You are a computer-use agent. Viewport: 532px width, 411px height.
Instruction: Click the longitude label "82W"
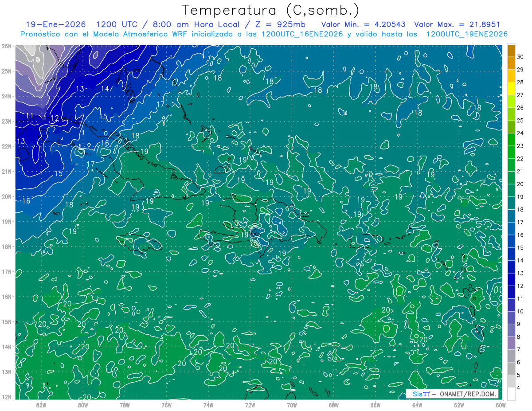pyautogui.click(x=41, y=405)
